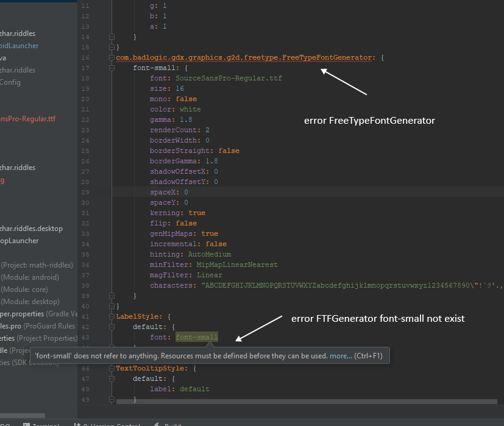504x426 pixels.
Task: Click fold end marker on line 49
Action: point(112,399)
